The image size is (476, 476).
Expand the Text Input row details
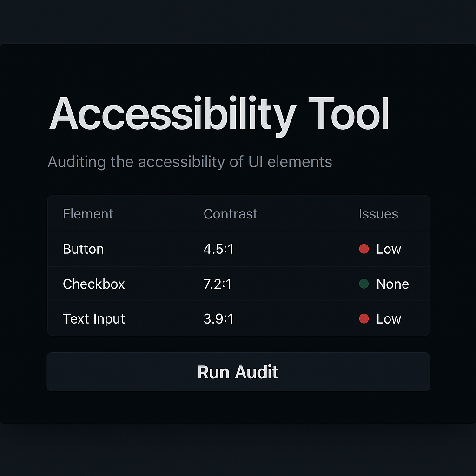click(x=94, y=319)
